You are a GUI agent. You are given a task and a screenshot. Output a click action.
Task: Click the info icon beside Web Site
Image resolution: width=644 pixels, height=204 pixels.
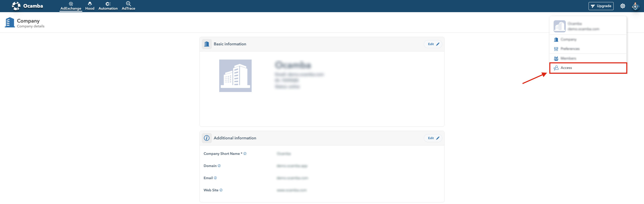point(221,190)
